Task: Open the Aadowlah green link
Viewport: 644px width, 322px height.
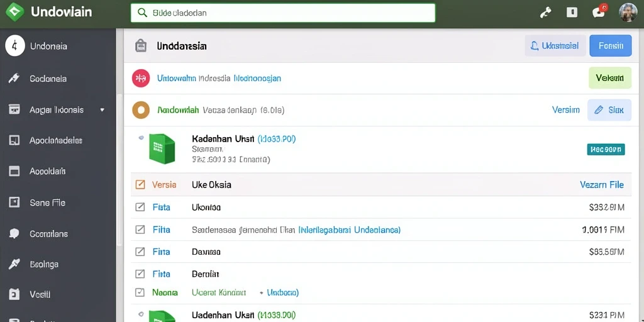Action: pos(178,110)
